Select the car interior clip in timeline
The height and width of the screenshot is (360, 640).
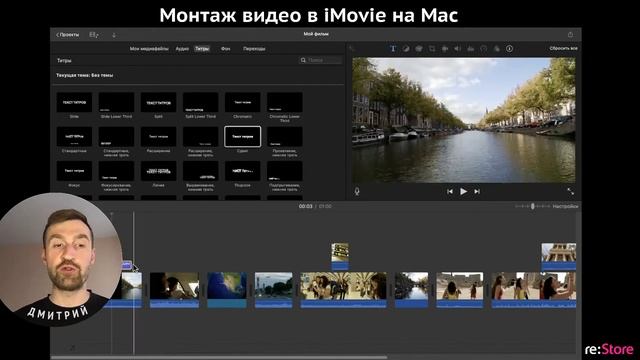pos(174,290)
